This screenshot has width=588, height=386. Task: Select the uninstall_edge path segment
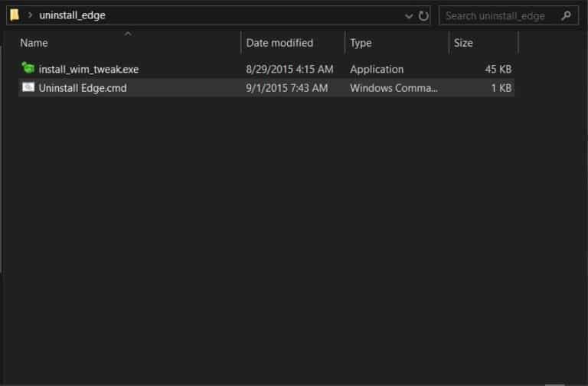(x=72, y=15)
